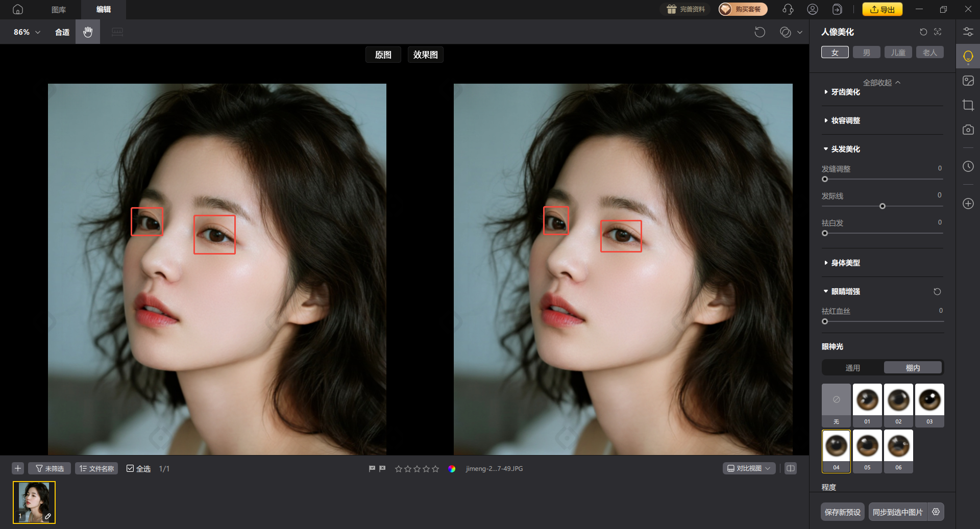Click the 导出 export button

[x=882, y=9]
